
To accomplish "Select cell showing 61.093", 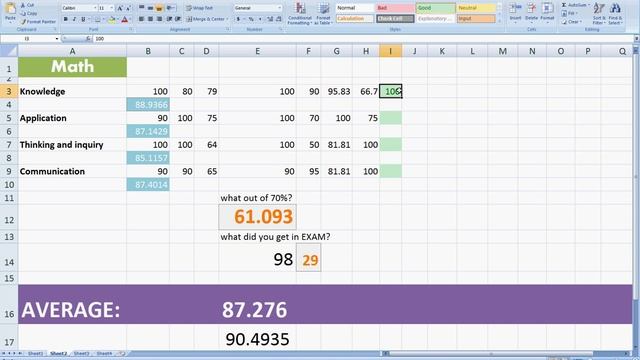I will click(258, 217).
